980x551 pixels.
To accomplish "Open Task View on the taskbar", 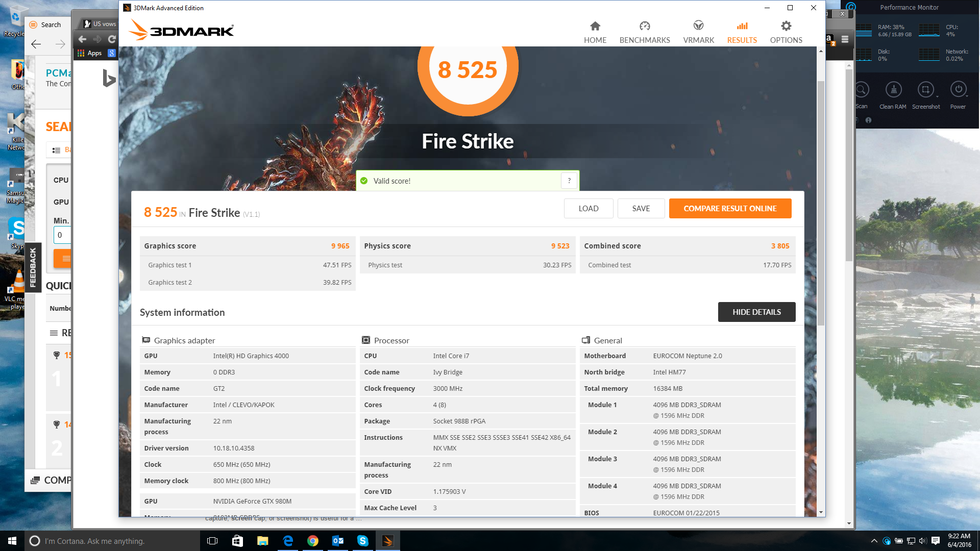I will coord(212,541).
